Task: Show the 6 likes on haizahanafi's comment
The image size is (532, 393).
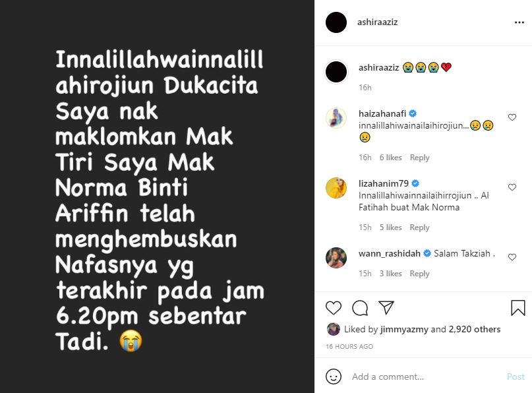Action: (390, 158)
